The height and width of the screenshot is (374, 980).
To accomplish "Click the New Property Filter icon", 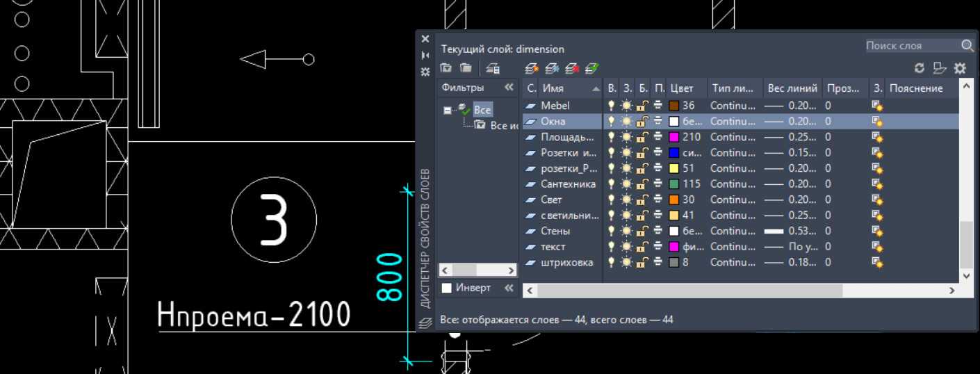I will point(446,67).
